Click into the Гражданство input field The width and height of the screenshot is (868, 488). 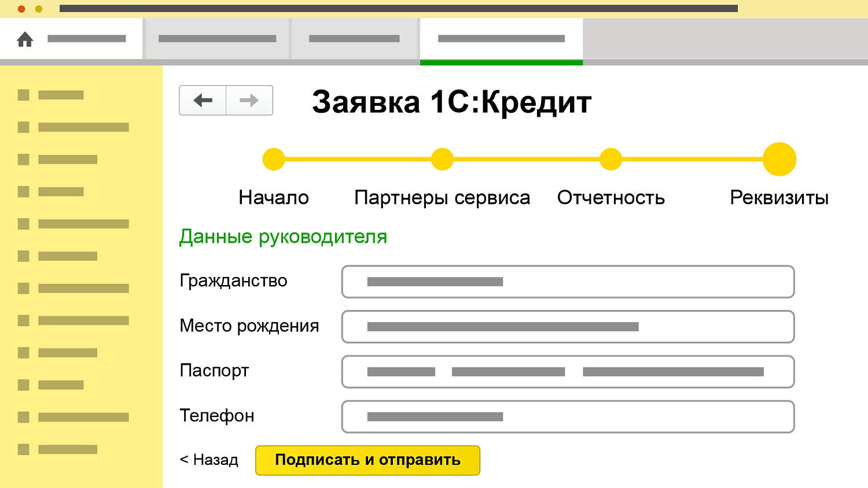tap(568, 282)
